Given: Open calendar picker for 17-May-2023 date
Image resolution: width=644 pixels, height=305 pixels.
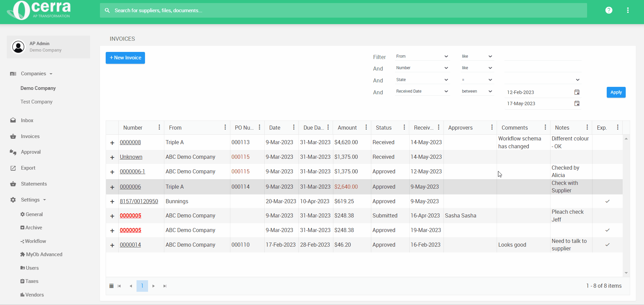Looking at the screenshot, I should coord(577,103).
